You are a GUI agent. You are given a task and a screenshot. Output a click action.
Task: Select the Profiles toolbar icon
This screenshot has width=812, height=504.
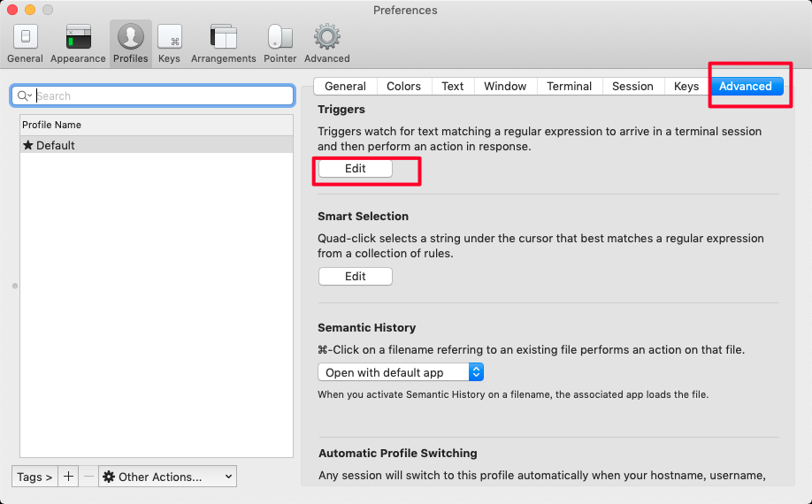(131, 44)
